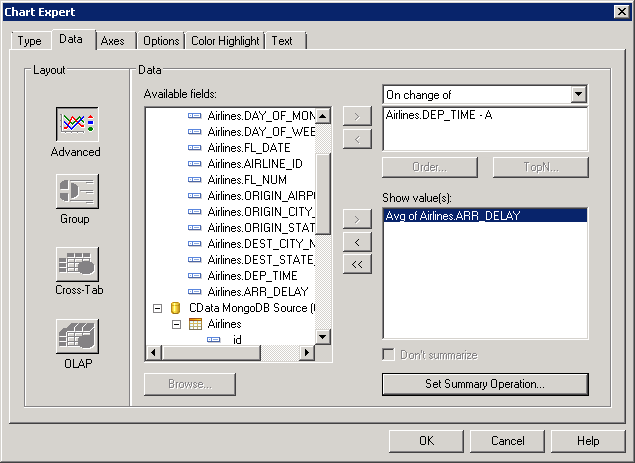Switch to the Axes tab
The image size is (635, 463).
(113, 41)
